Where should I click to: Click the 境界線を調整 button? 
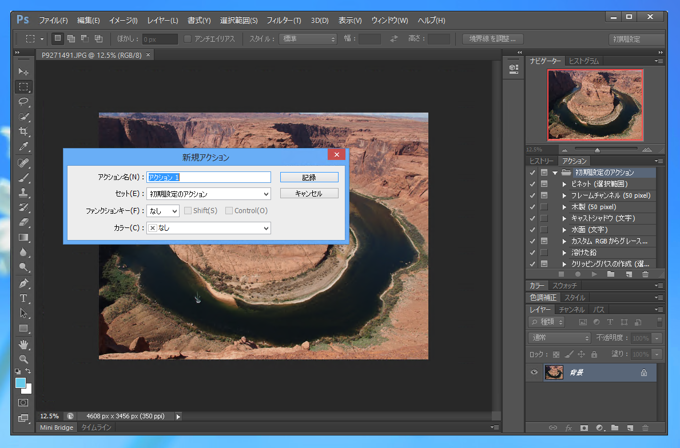(493, 39)
